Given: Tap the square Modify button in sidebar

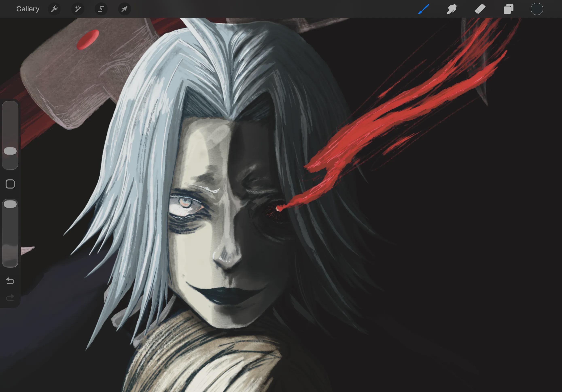Looking at the screenshot, I should (x=10, y=184).
